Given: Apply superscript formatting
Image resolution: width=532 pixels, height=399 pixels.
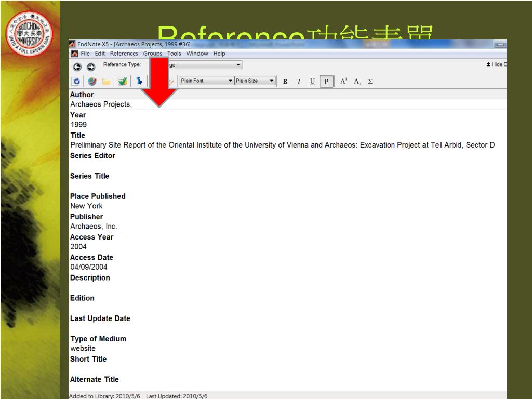Looking at the screenshot, I should pos(343,81).
